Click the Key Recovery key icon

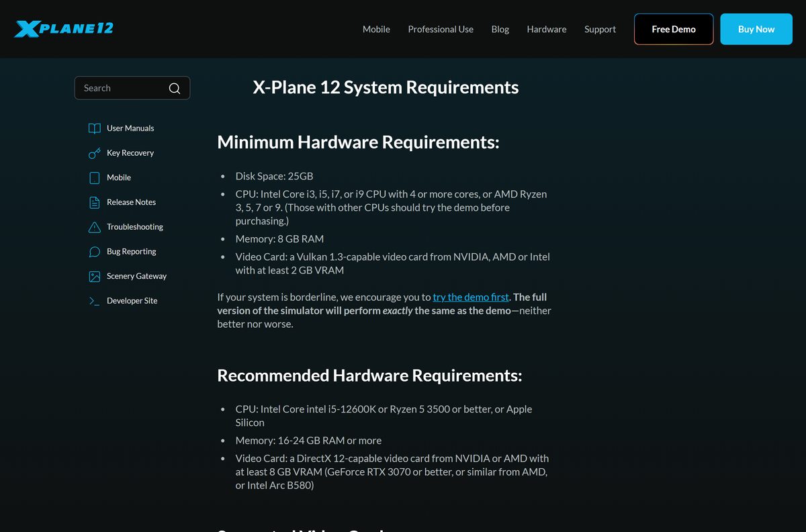coord(95,153)
